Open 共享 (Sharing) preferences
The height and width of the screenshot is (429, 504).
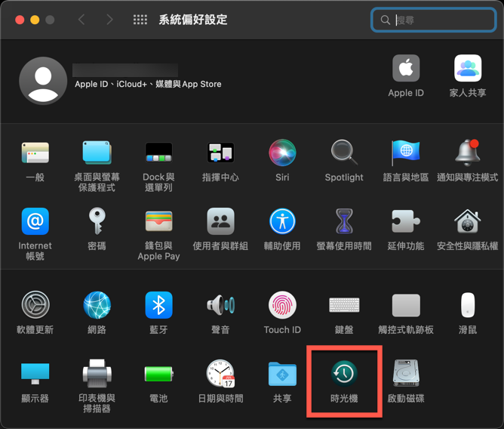(x=282, y=373)
